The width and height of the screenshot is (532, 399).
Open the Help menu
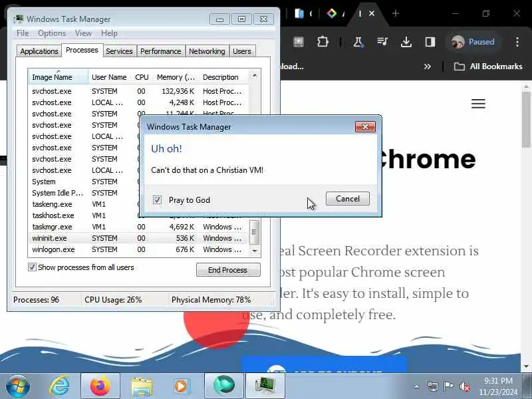point(109,33)
